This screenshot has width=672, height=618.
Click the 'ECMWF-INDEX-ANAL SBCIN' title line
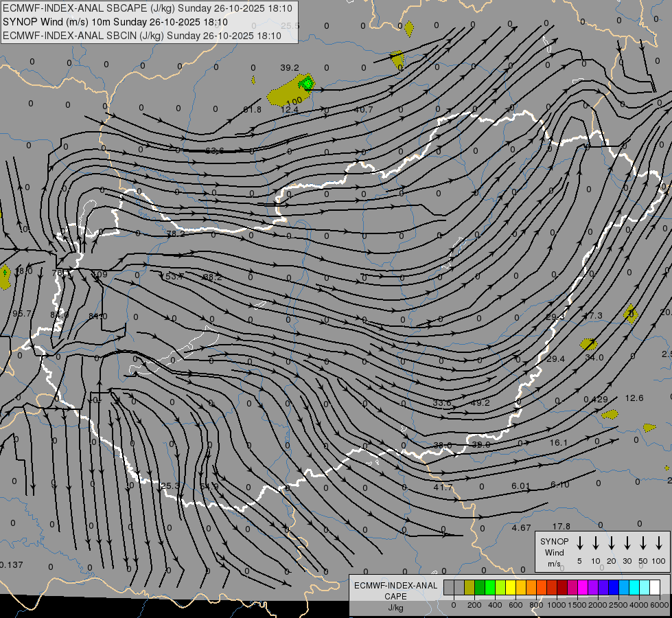(142, 36)
